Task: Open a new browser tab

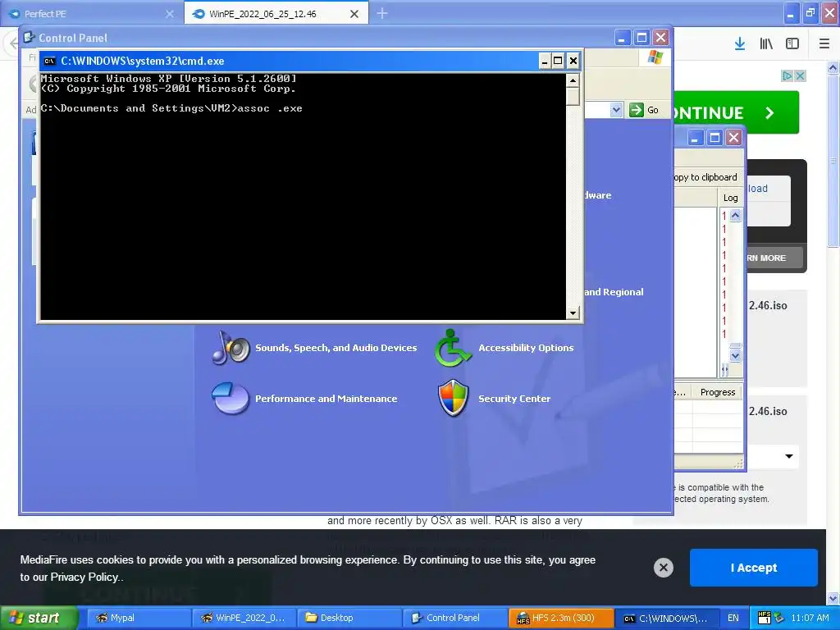Action: click(x=382, y=13)
